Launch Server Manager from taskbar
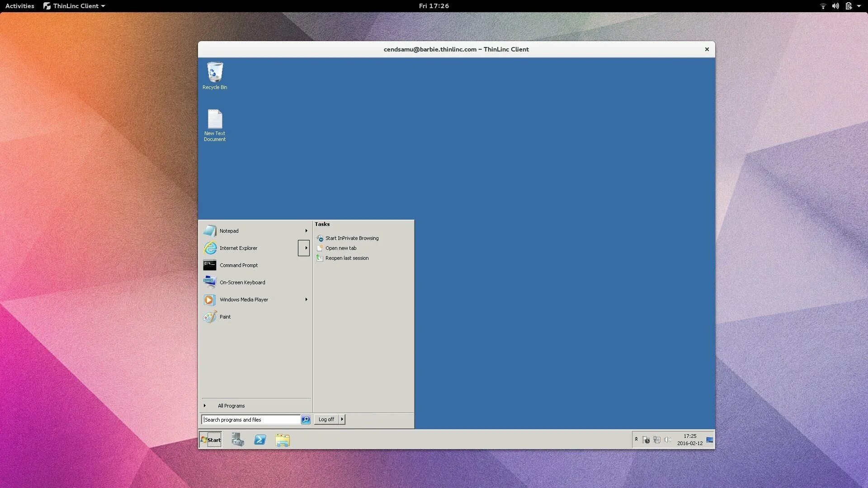Viewport: 868px width, 488px height. pos(238,440)
